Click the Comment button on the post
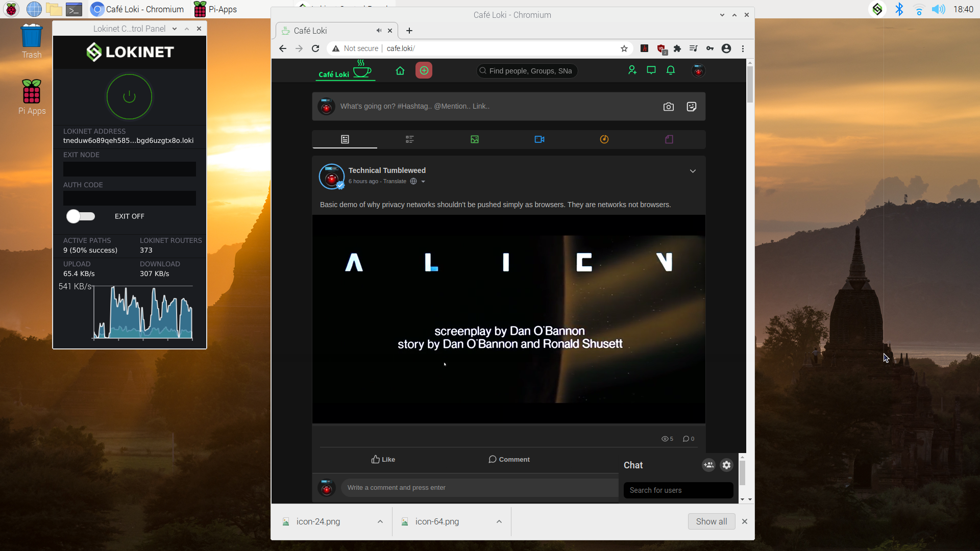The width and height of the screenshot is (980, 551). [509, 459]
